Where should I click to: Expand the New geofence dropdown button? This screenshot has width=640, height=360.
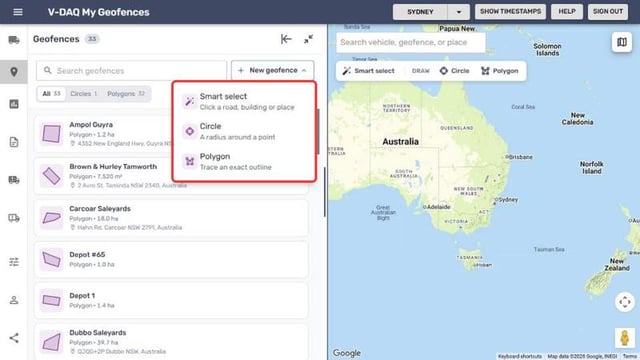[x=273, y=71]
